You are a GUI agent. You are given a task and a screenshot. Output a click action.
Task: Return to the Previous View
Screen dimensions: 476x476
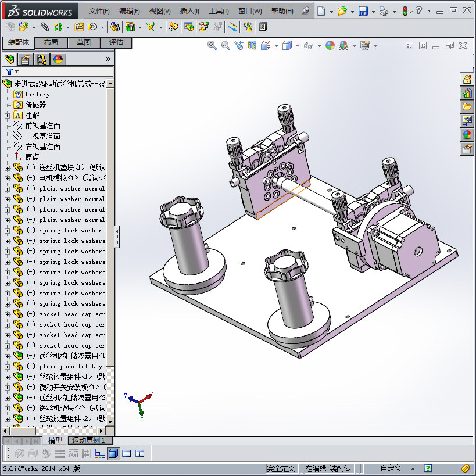click(x=239, y=45)
